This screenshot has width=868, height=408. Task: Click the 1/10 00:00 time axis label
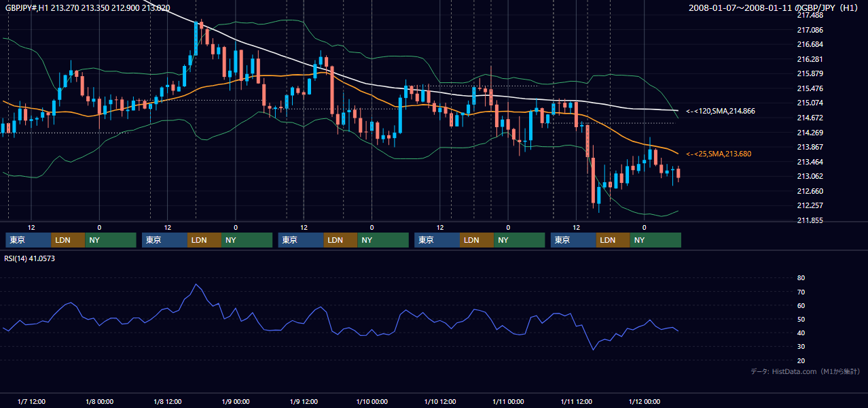[x=372, y=402]
